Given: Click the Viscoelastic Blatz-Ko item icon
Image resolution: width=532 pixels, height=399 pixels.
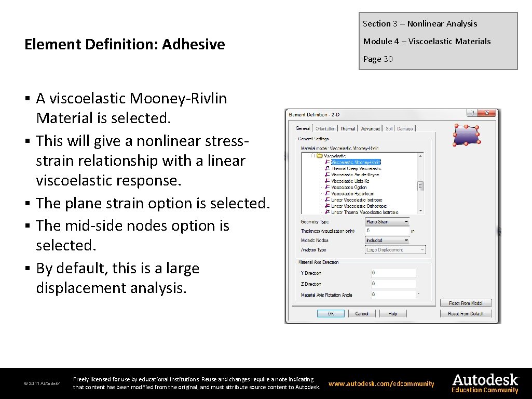Looking at the screenshot, I should pos(327,181).
